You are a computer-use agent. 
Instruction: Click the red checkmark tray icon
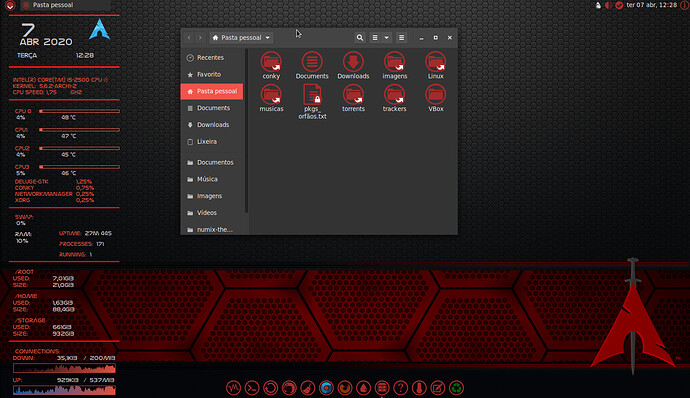(x=619, y=5)
